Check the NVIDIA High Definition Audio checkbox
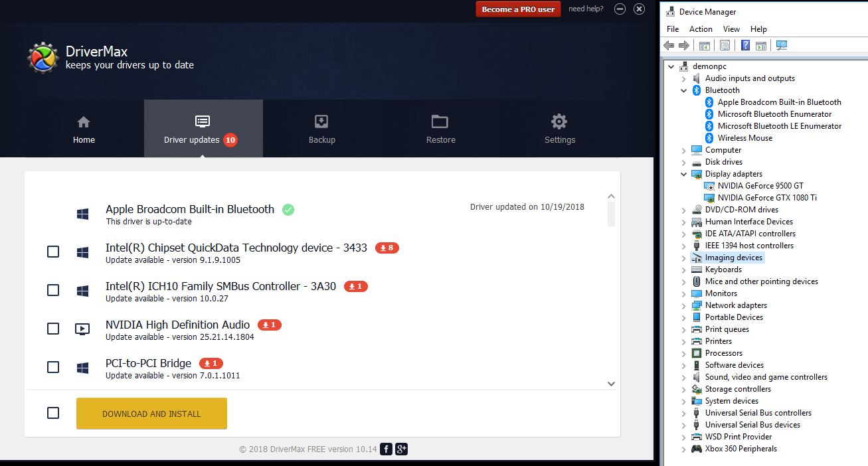The image size is (868, 466). click(53, 329)
